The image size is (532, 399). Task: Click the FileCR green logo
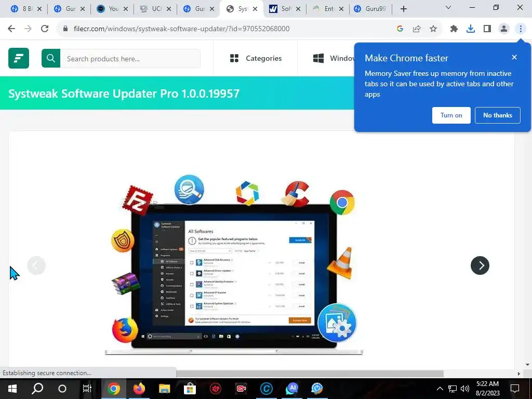(19, 58)
